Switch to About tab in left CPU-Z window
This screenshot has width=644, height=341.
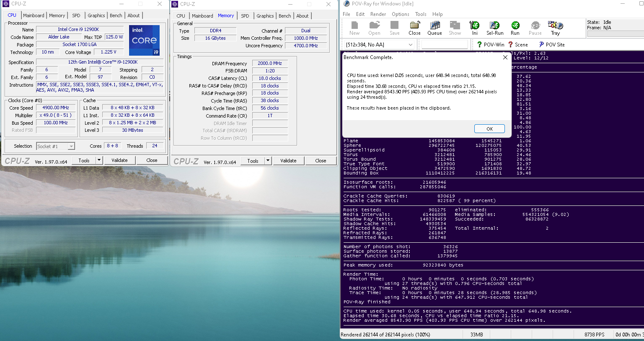coord(134,15)
